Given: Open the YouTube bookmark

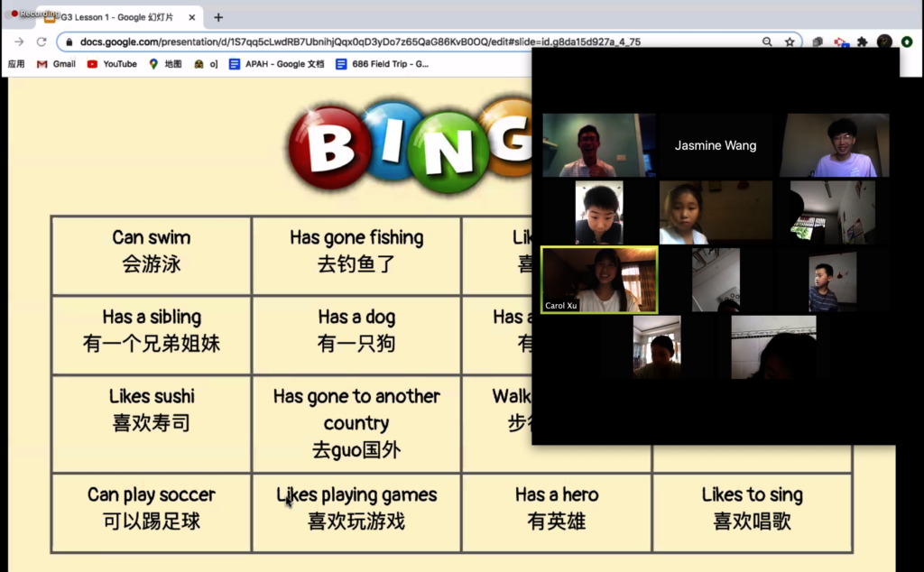Looking at the screenshot, I should [112, 63].
